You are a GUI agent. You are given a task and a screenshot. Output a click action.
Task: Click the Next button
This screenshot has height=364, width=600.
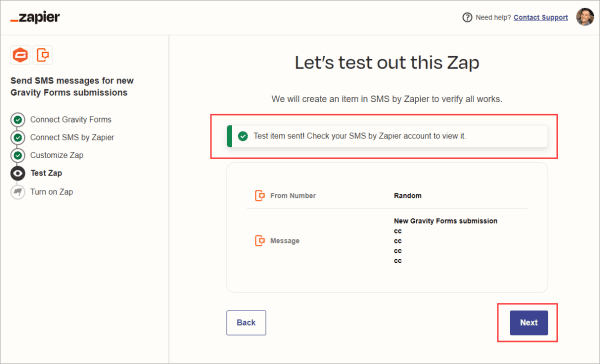pyautogui.click(x=529, y=323)
